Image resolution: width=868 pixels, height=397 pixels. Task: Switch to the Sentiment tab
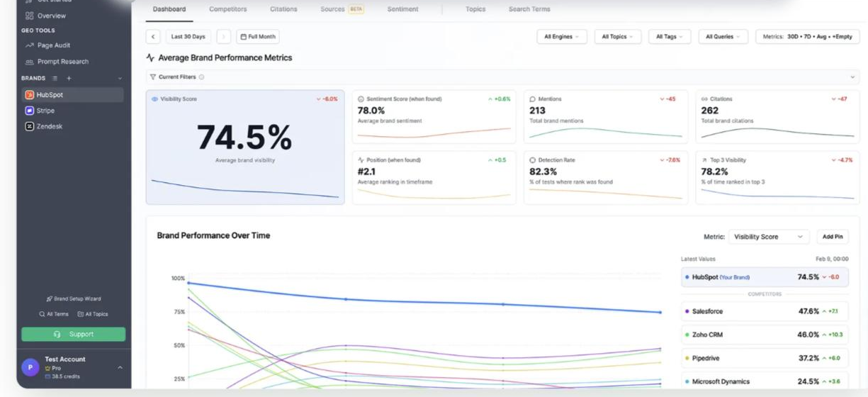[x=402, y=9]
